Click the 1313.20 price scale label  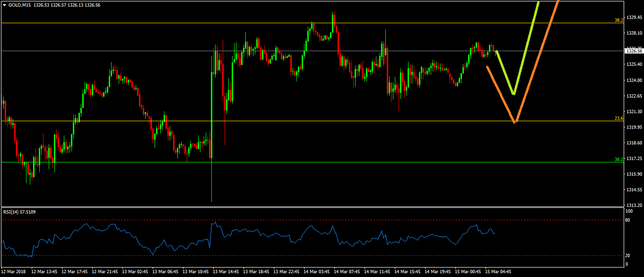pos(634,206)
